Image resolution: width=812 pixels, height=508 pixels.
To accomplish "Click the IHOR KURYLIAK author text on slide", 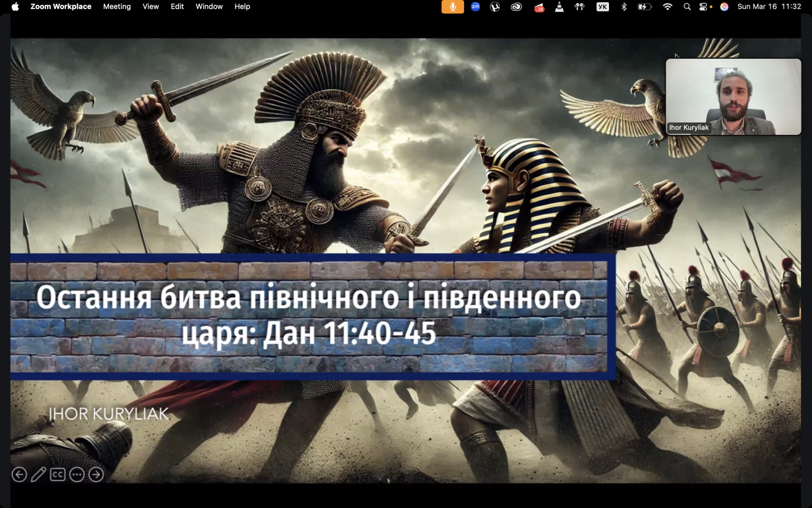I will point(108,414).
